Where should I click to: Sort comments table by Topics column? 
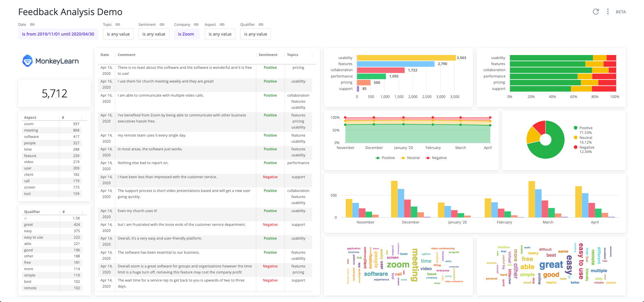point(292,55)
